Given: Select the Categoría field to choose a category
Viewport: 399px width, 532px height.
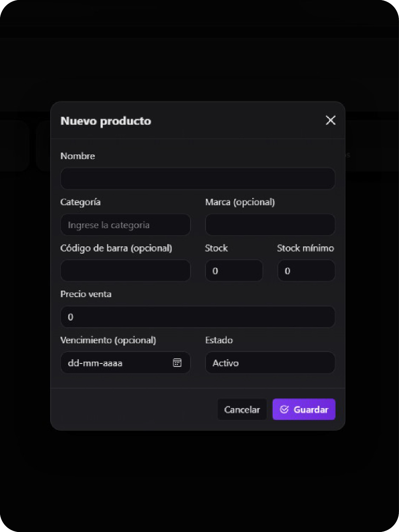Looking at the screenshot, I should 125,225.
